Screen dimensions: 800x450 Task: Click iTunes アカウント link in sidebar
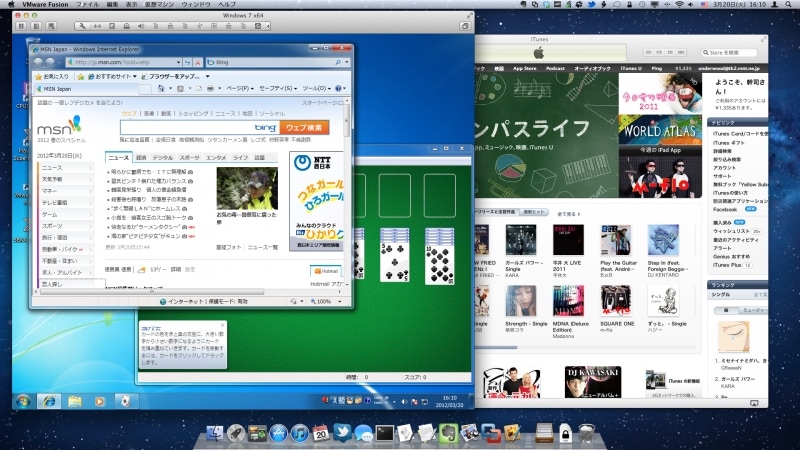[724, 168]
